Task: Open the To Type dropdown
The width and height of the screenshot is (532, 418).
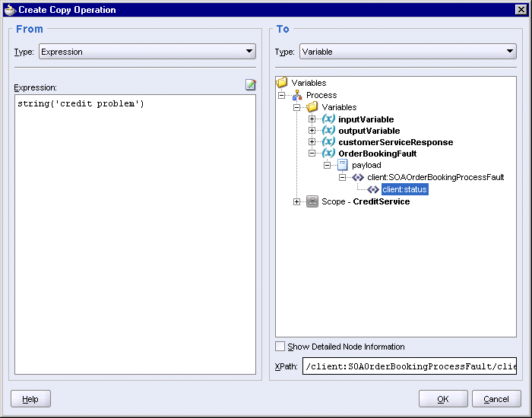Action: tap(408, 52)
